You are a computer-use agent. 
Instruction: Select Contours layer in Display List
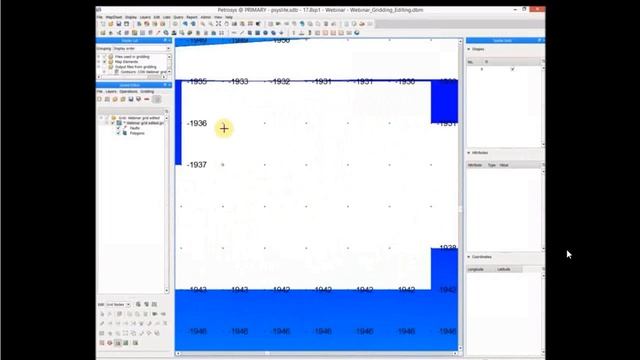143,72
